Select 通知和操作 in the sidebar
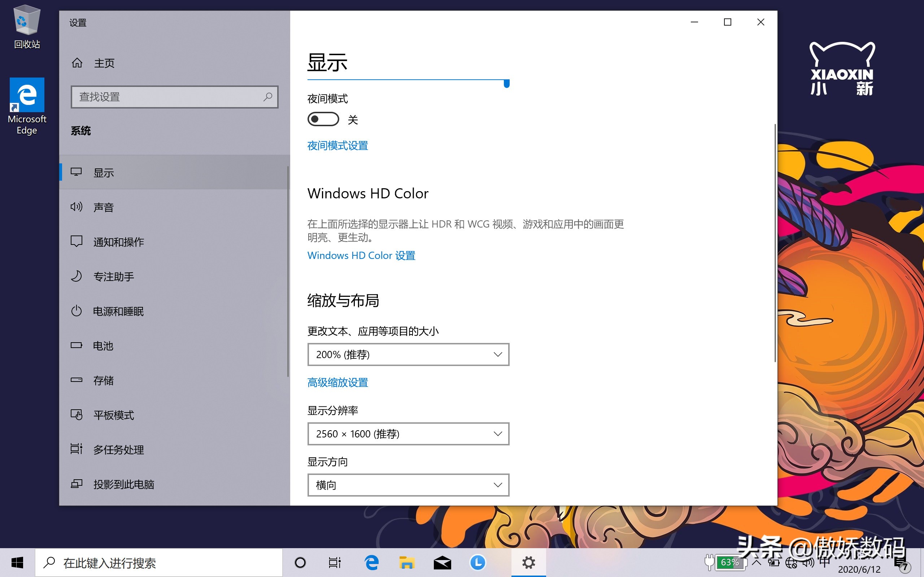 (118, 242)
